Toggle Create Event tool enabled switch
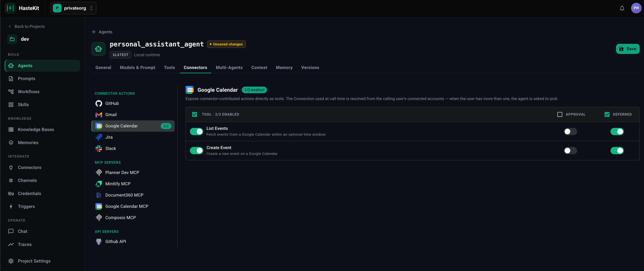 197,151
